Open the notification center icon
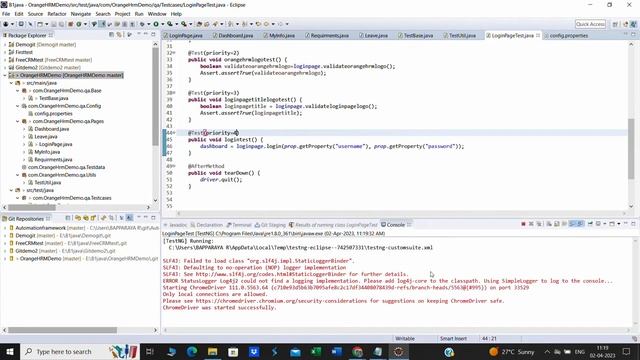The image size is (640, 360). [x=627, y=351]
